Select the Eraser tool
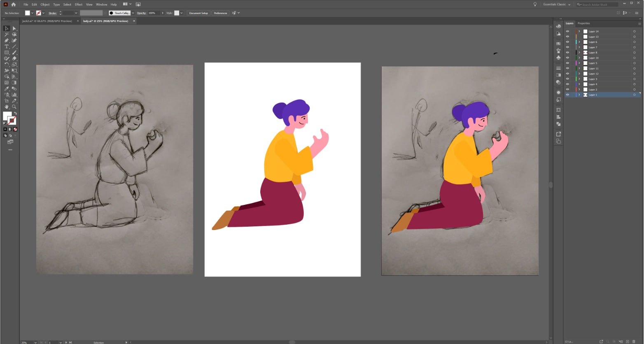644x344 pixels. (14, 58)
